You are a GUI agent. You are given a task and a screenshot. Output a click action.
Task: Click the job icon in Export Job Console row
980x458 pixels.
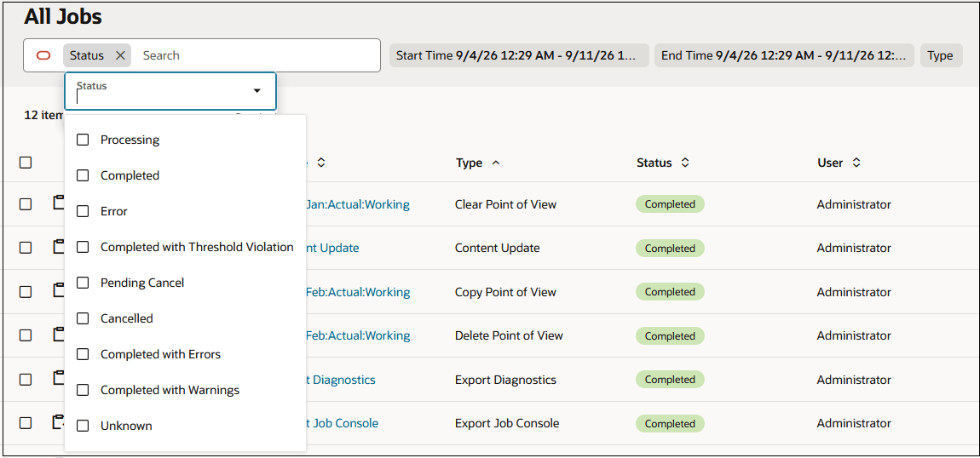[58, 421]
